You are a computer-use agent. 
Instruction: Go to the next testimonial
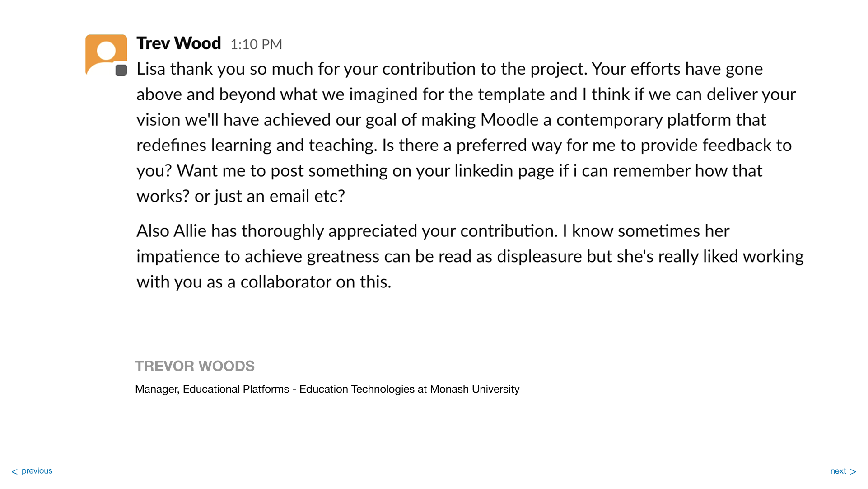tap(843, 471)
